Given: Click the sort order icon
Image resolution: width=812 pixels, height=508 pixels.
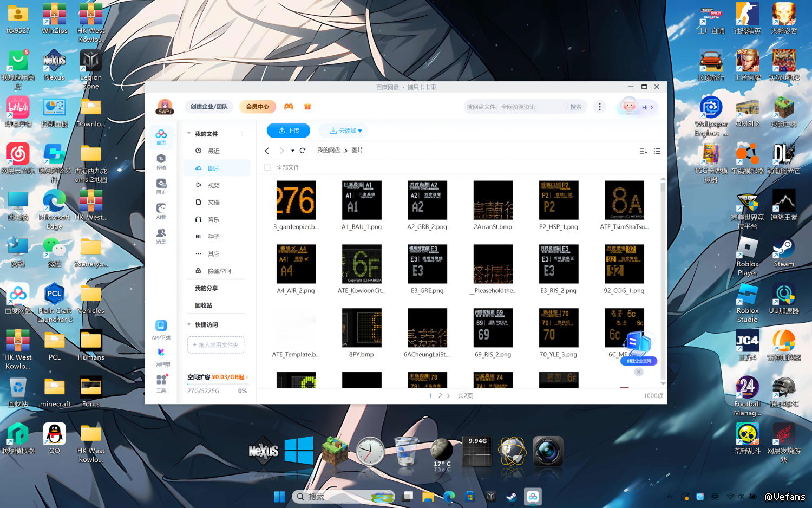Looking at the screenshot, I should click(643, 151).
